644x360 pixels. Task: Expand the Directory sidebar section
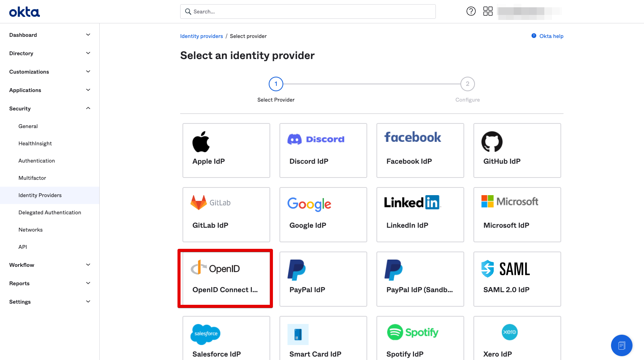49,53
